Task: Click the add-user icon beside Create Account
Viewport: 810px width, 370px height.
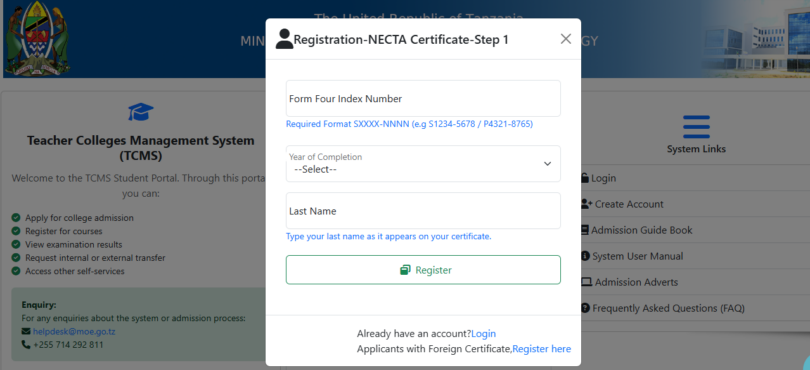Action: point(586,204)
